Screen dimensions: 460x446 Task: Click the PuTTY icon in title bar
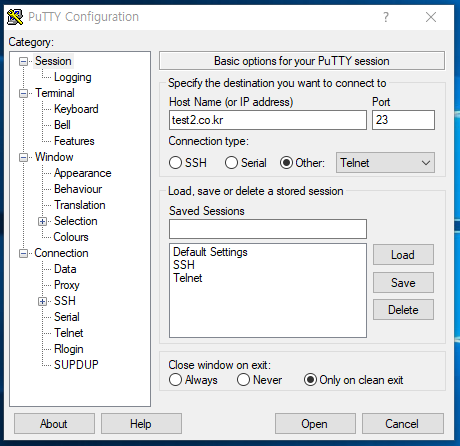tap(15, 17)
